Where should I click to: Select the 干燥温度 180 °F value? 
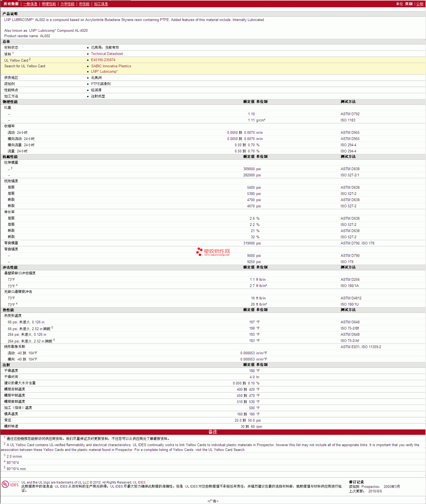coord(254,371)
